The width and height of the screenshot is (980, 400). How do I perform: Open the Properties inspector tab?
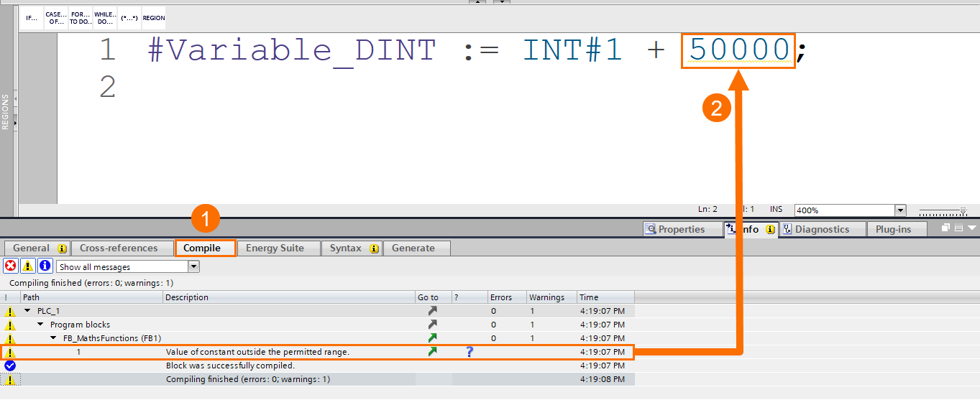[683, 229]
